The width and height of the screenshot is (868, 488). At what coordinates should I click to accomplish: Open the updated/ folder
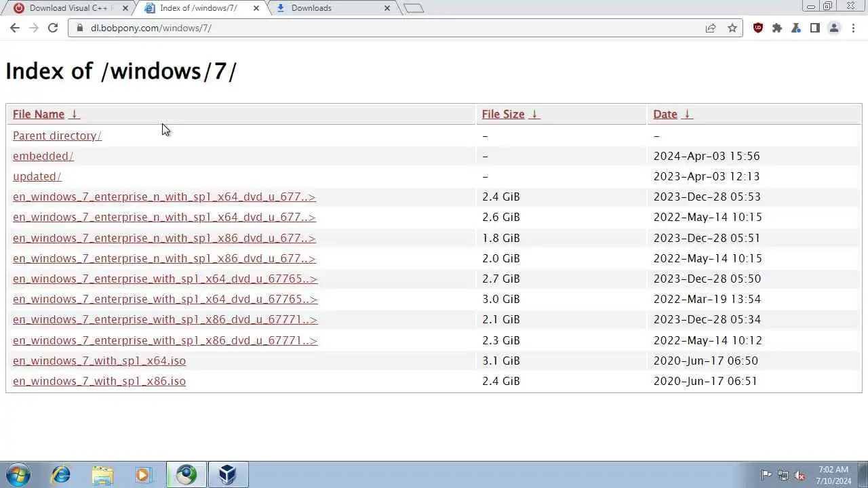(37, 176)
